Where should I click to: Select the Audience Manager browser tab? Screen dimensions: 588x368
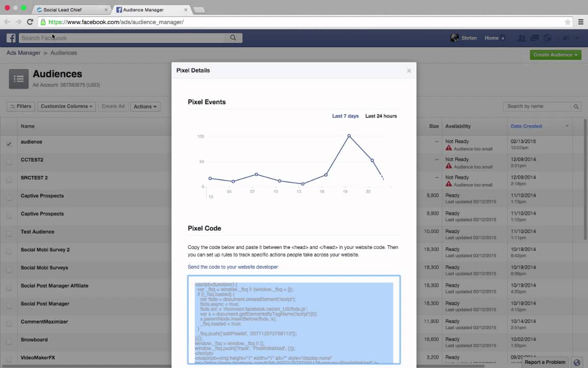click(x=152, y=10)
